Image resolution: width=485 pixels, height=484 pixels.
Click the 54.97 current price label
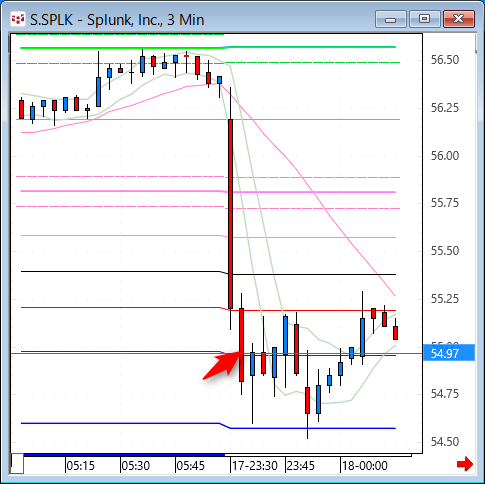[448, 353]
